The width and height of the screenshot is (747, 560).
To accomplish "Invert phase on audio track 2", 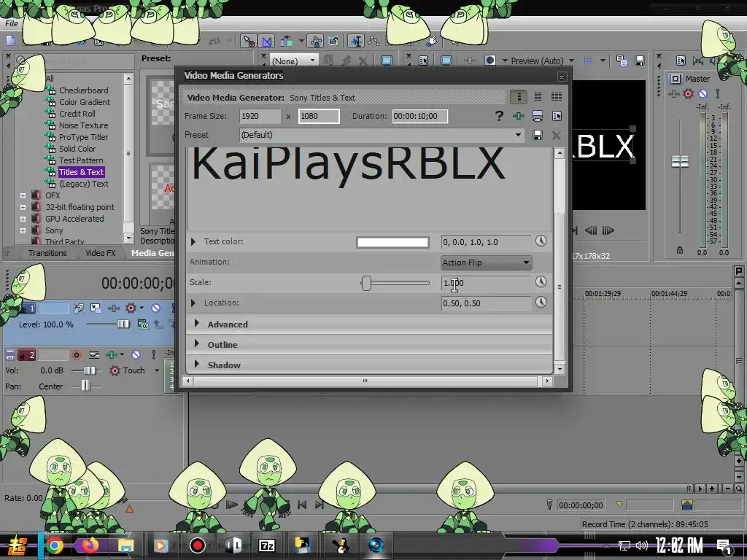I will point(94,355).
